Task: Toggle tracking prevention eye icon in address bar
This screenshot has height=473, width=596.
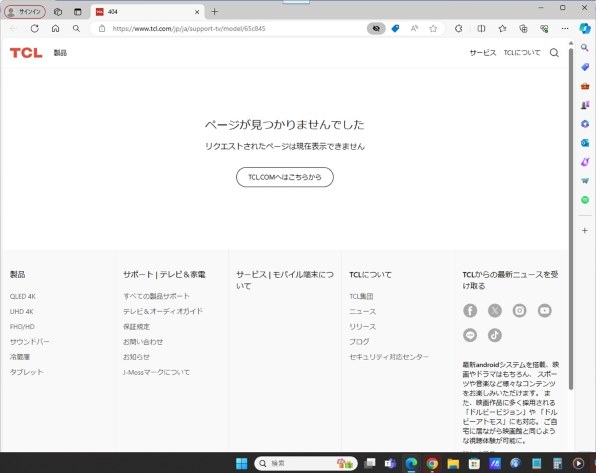Action: pos(376,29)
